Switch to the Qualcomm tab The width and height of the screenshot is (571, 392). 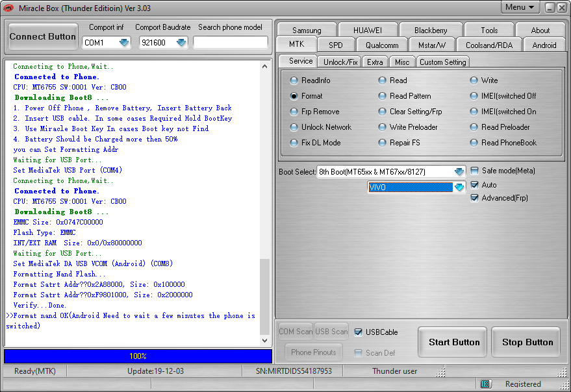382,45
